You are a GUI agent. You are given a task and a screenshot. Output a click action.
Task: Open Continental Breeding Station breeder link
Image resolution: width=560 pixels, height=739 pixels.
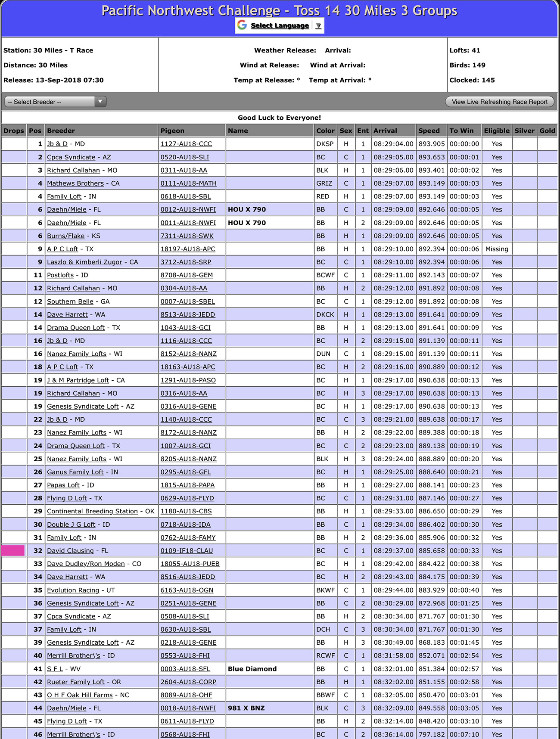click(x=92, y=511)
